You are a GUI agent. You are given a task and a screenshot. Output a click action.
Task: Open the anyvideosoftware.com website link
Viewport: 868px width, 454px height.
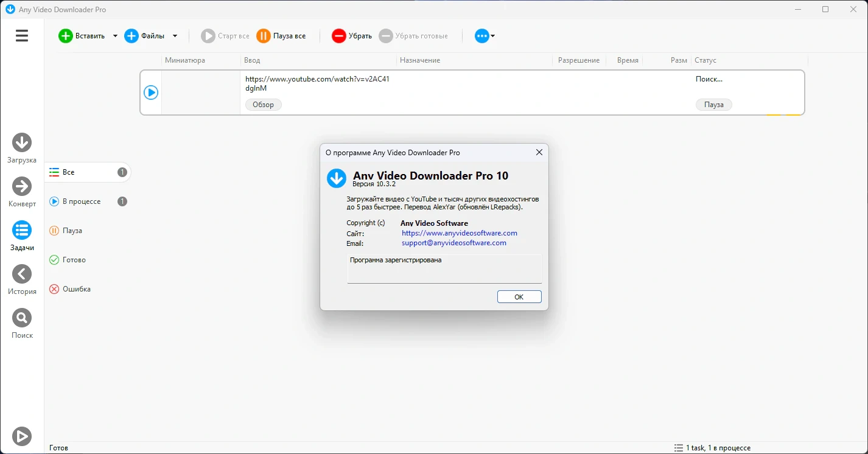[x=460, y=233]
